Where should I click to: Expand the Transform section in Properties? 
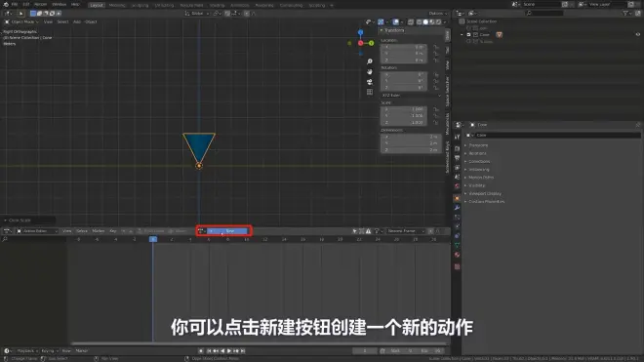(478, 145)
